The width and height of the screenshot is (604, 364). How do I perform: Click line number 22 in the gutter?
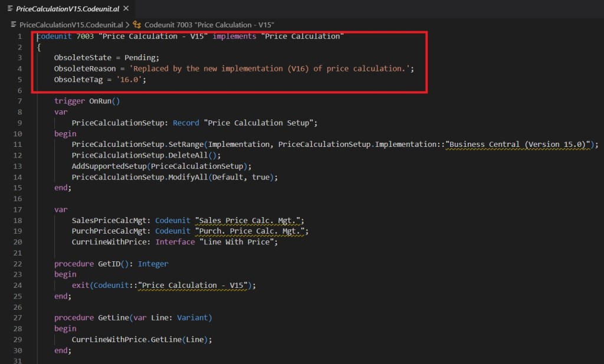18,264
